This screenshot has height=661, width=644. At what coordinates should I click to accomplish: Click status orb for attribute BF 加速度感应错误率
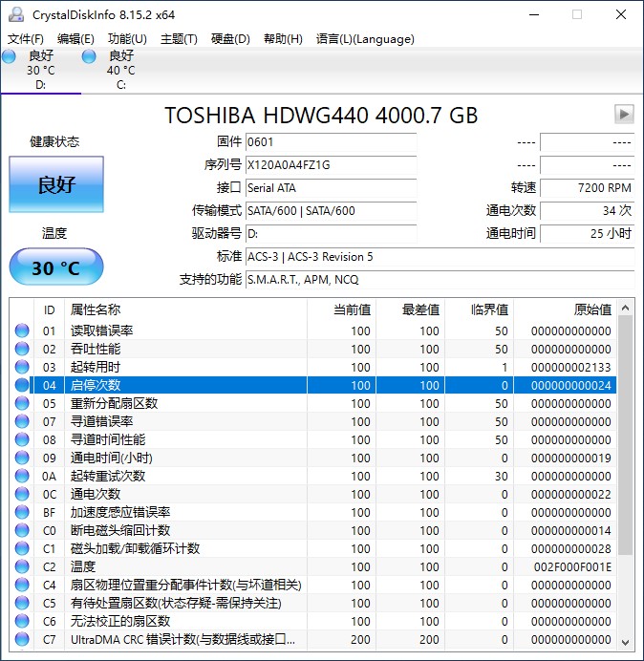point(22,512)
